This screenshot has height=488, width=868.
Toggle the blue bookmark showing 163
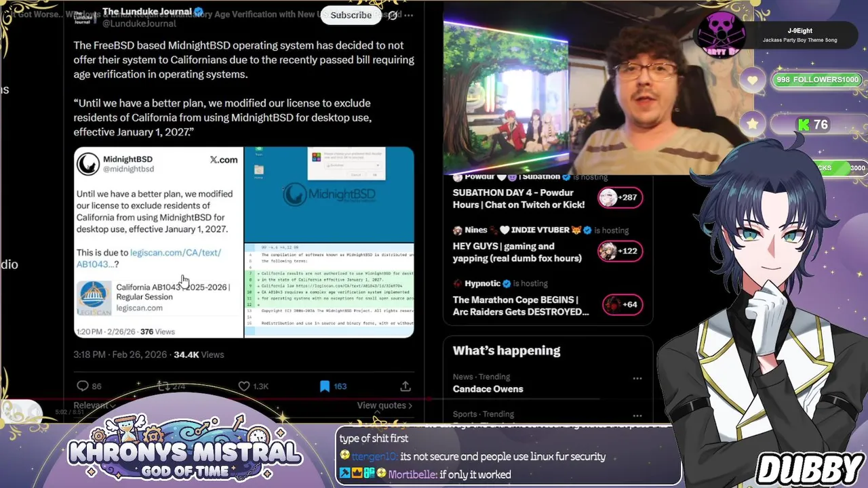[x=325, y=386]
